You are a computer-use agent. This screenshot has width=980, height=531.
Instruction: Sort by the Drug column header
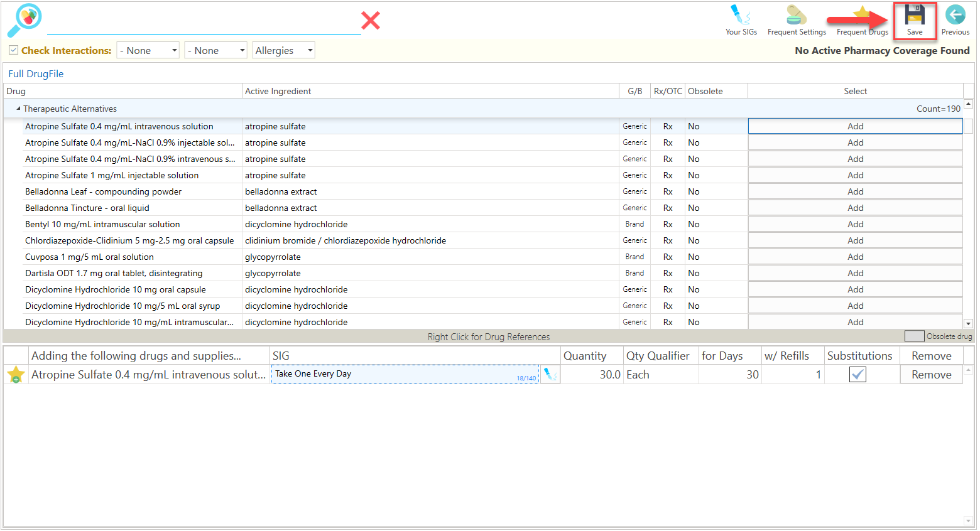tap(122, 91)
